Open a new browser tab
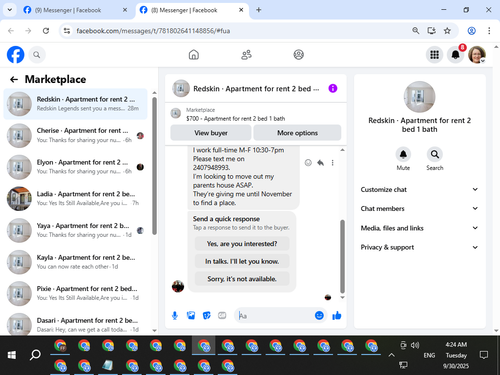 (258, 10)
